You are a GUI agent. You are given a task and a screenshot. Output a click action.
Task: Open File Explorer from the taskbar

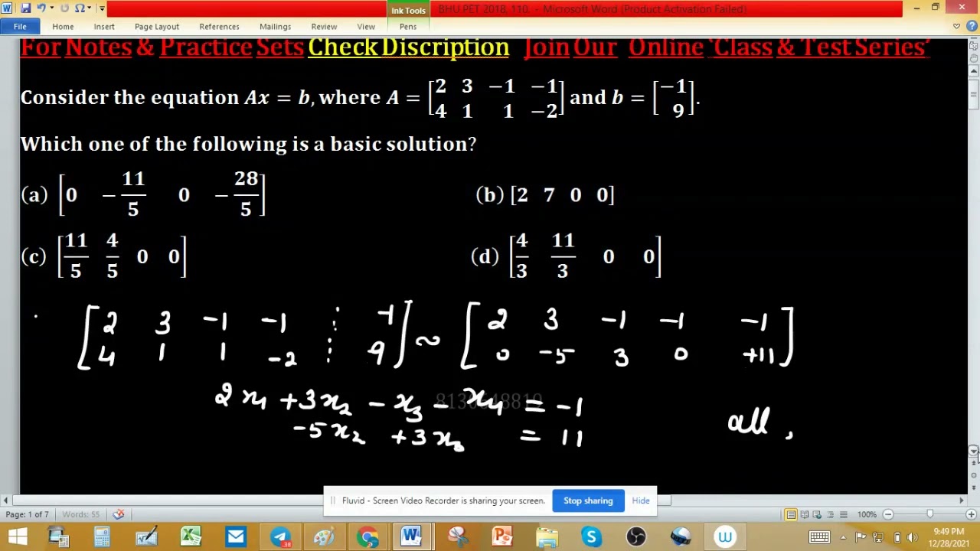547,536
